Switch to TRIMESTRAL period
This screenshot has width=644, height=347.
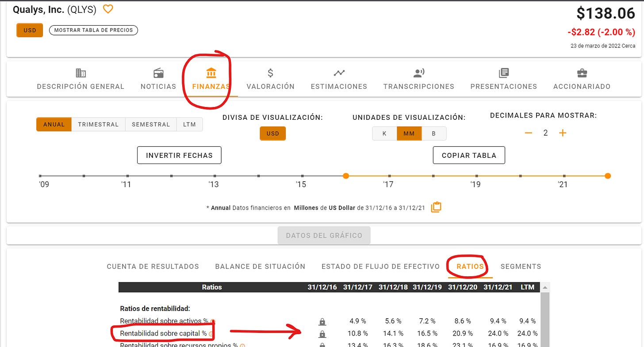point(98,124)
